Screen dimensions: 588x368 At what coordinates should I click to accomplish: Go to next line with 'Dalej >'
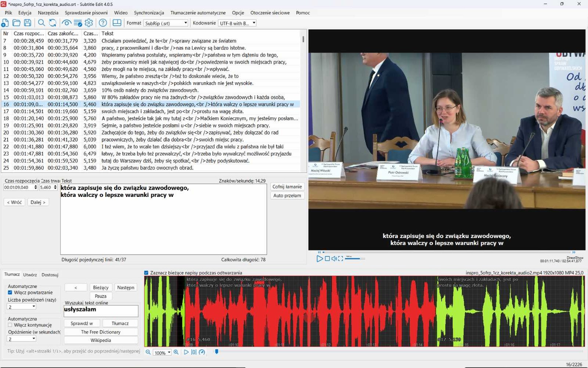coord(38,202)
